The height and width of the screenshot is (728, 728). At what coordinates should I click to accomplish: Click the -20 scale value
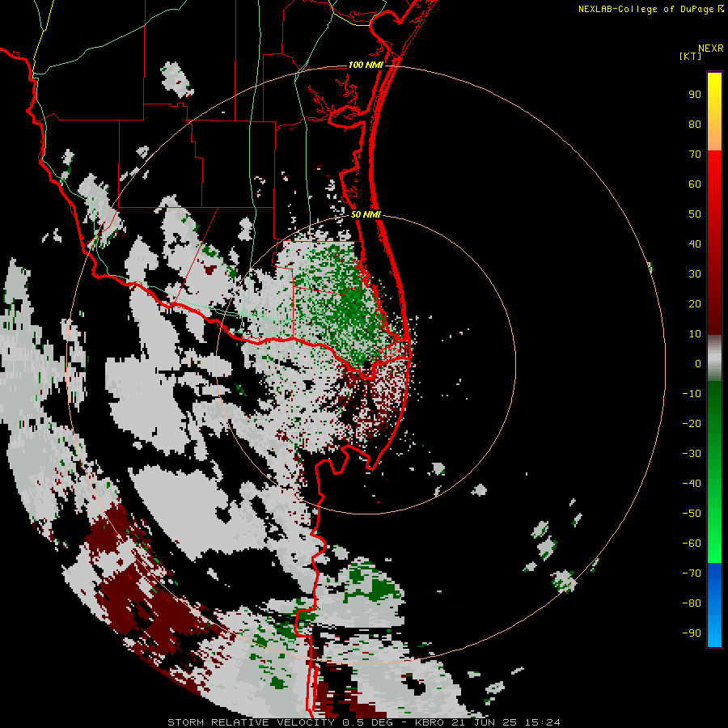[692, 423]
